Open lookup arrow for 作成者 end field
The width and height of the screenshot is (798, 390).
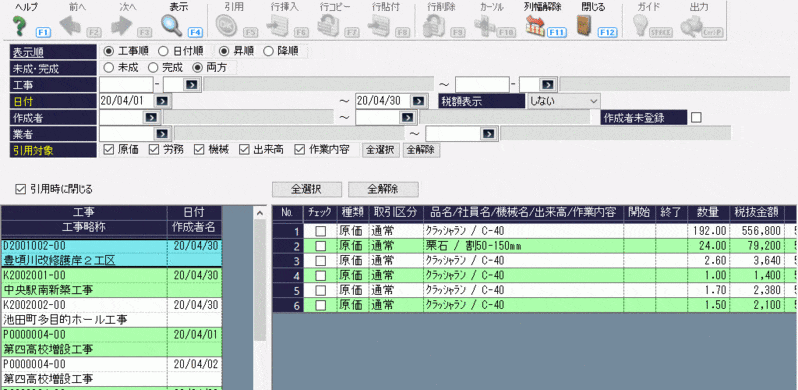408,117
